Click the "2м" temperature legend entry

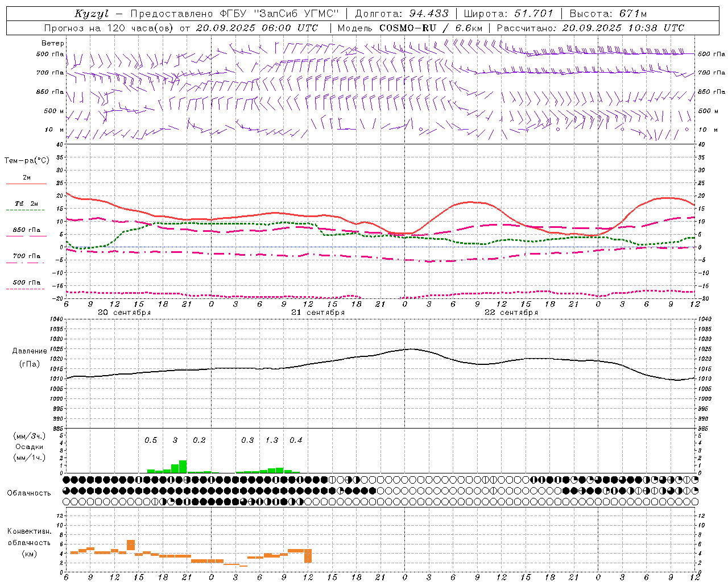pyautogui.click(x=27, y=177)
